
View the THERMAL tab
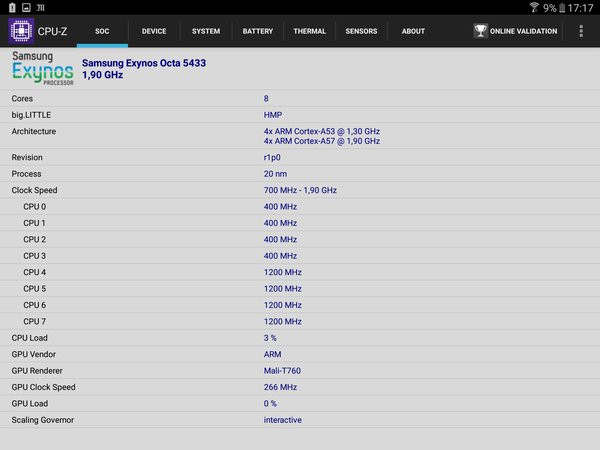pos(310,31)
